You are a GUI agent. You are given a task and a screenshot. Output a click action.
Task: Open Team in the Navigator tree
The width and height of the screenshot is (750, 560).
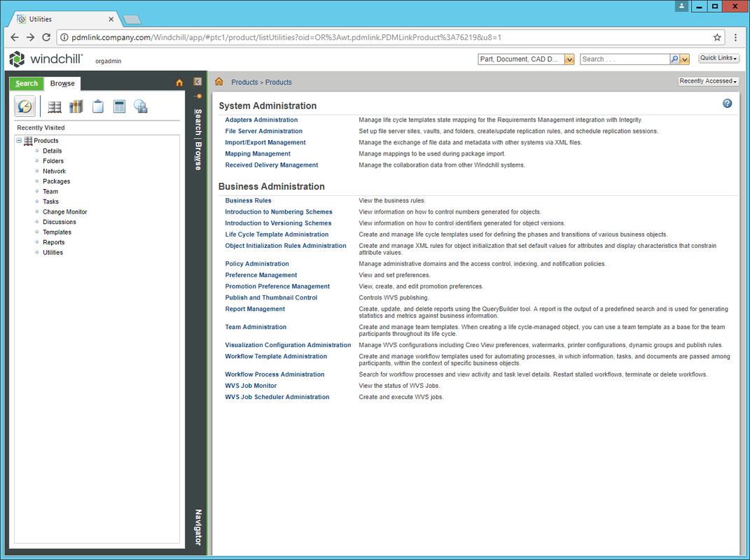[x=50, y=191]
